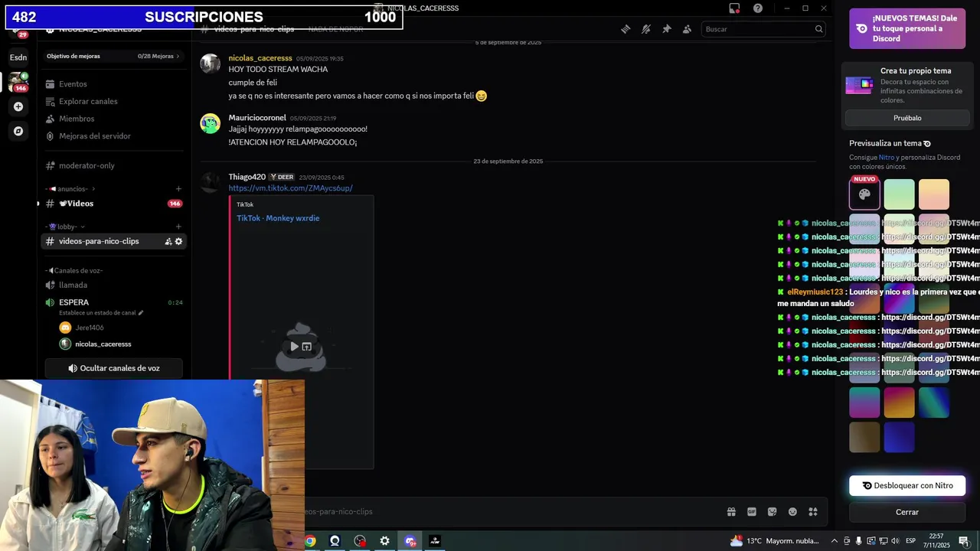Click the Cerrar button

[x=907, y=512]
